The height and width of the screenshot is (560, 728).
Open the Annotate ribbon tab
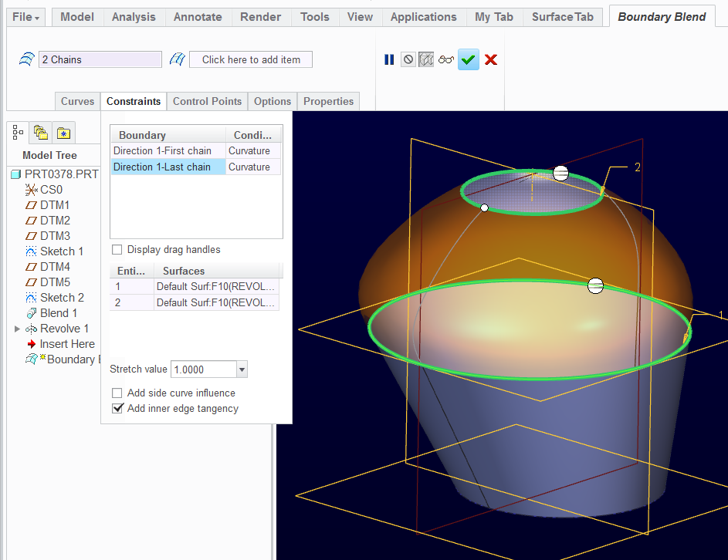click(x=198, y=17)
